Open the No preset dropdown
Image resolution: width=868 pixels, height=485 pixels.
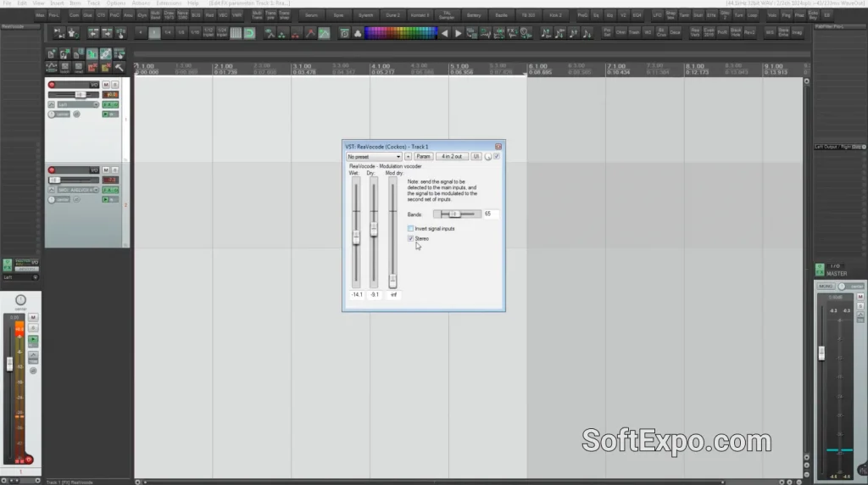coord(374,157)
